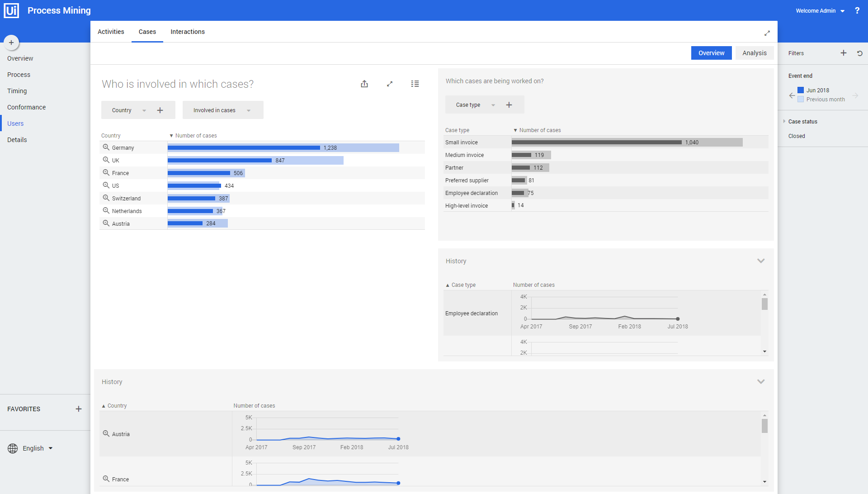Toggle Overview view button

pyautogui.click(x=711, y=53)
